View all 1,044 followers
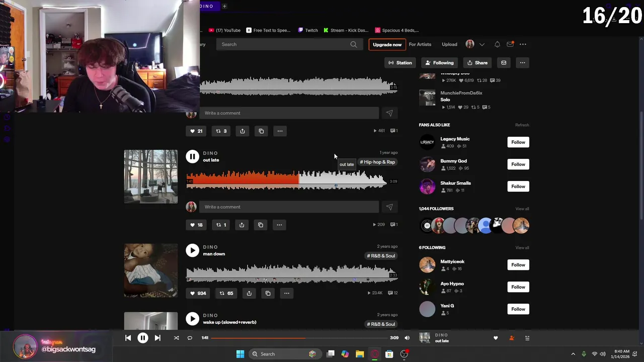 (x=522, y=209)
